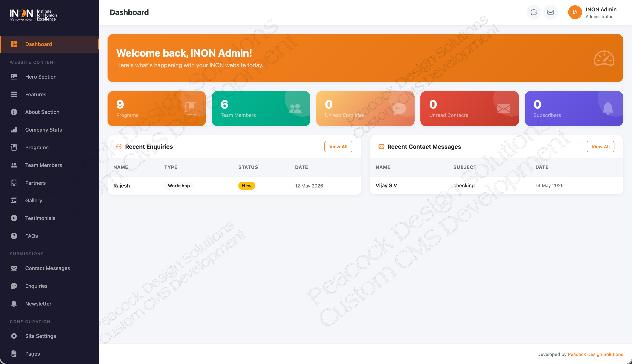Viewport: 632px width, 364px height.
Task: Select Testimonials in sidebar
Action: (x=49, y=218)
